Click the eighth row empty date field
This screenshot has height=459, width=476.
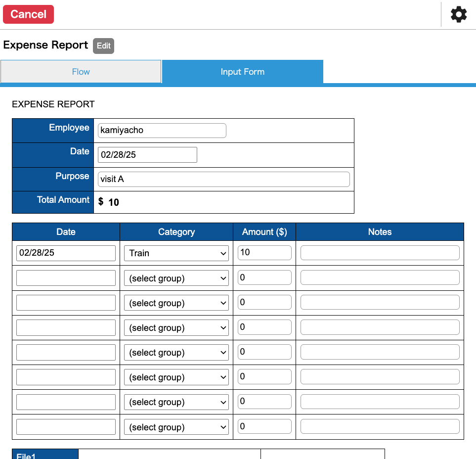pos(66,427)
